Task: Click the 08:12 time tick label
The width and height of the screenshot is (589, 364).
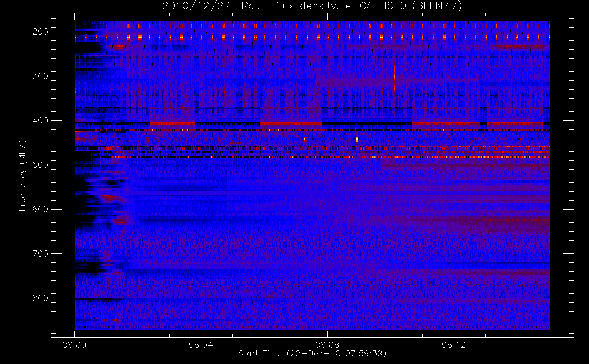Action: coord(454,345)
